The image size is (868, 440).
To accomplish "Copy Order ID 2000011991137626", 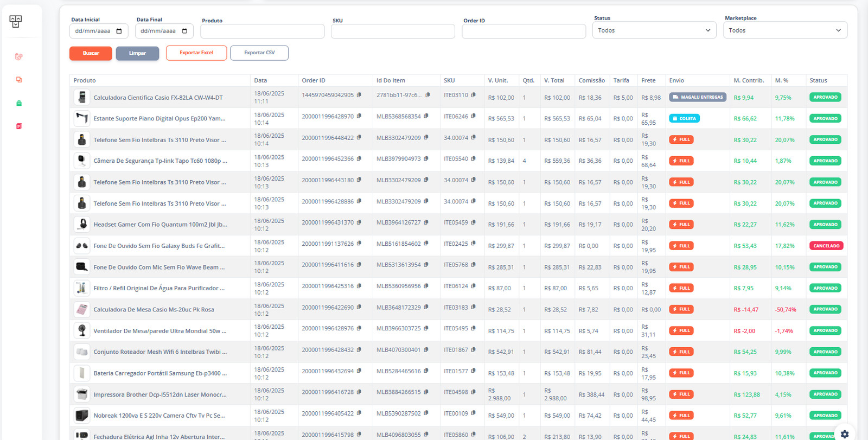I will coord(359,244).
